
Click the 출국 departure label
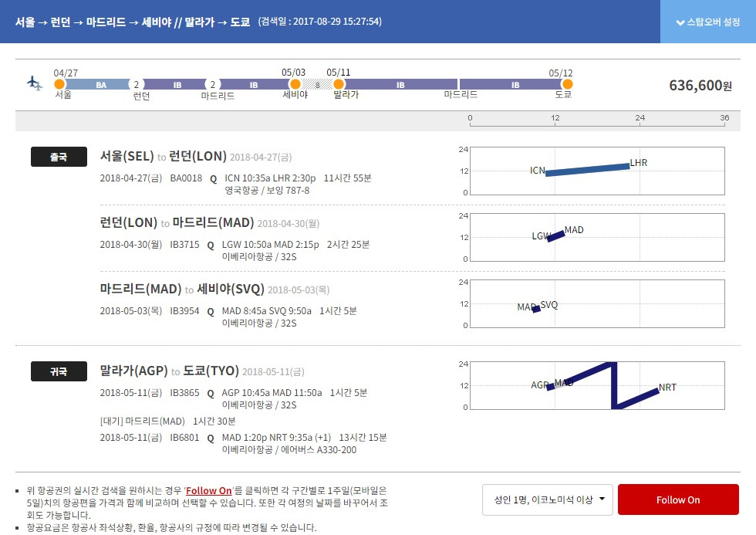pos(59,157)
